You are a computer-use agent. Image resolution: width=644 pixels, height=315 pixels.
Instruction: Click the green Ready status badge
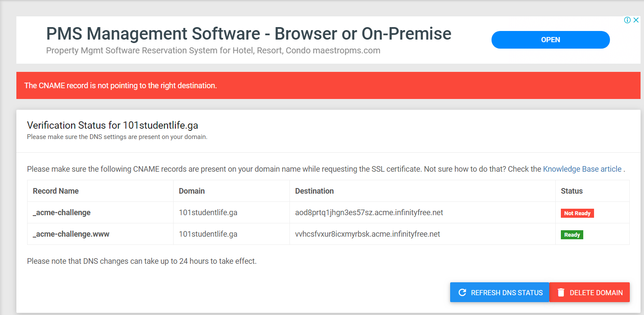coord(572,235)
